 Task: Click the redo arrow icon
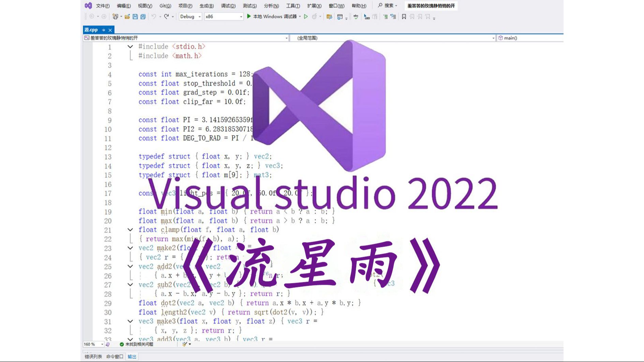pos(166,16)
